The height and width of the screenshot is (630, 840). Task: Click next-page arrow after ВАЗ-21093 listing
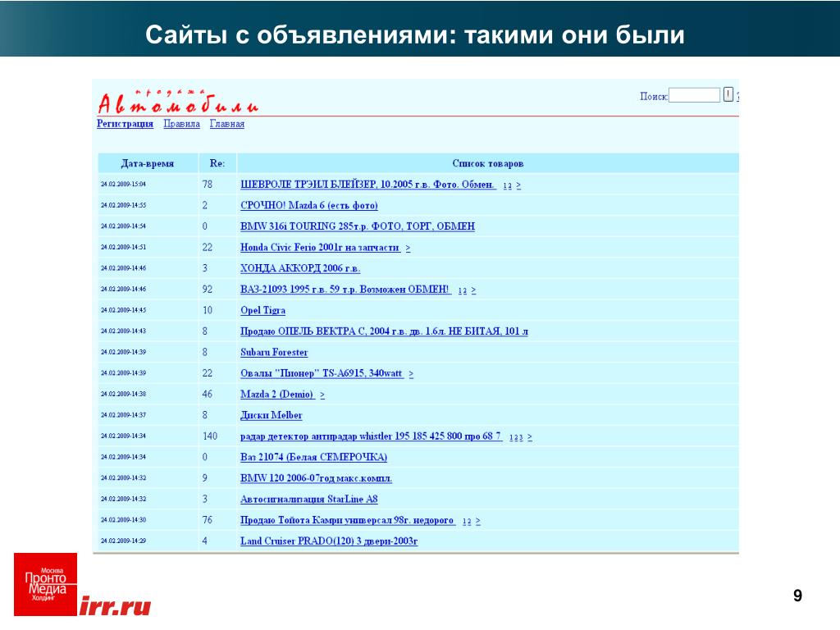click(x=473, y=290)
